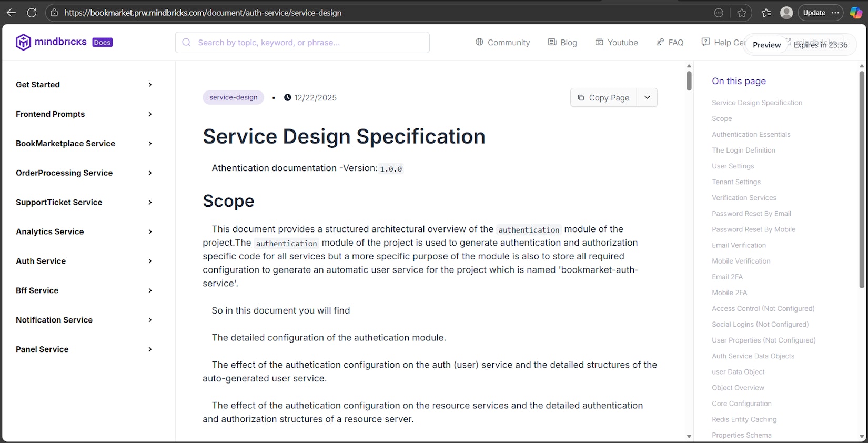Click the site info lock icon
Screen dimensions: 868x443
[x=54, y=13]
